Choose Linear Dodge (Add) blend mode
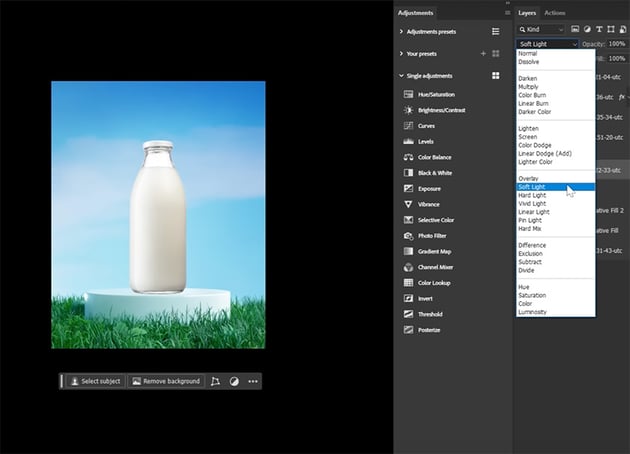 coord(555,153)
